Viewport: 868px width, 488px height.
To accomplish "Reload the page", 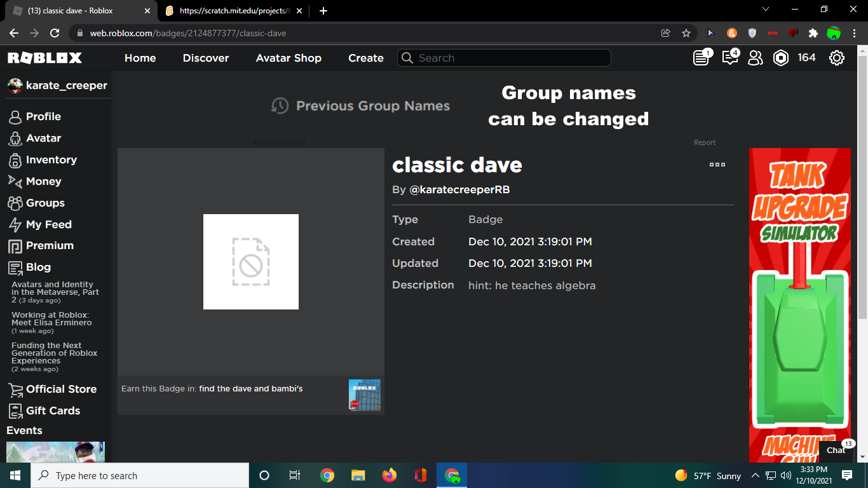I will tap(55, 33).
